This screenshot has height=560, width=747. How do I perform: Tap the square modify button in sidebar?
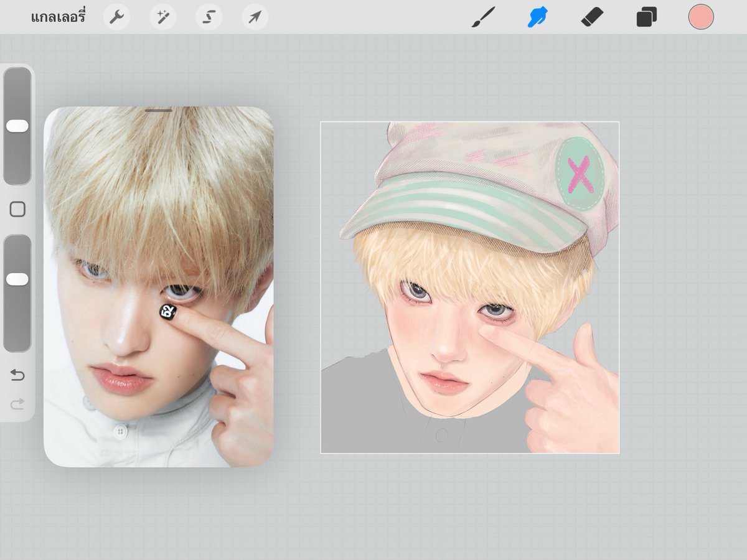[x=17, y=209]
